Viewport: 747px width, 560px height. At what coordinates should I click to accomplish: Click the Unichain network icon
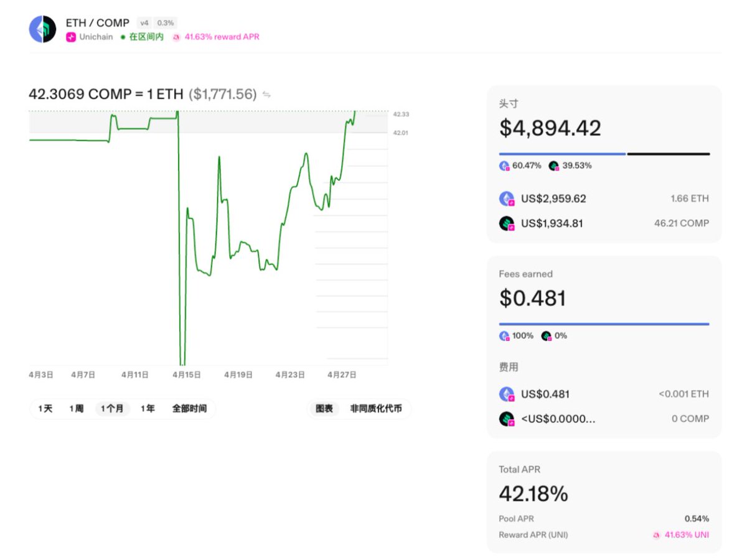pos(71,37)
